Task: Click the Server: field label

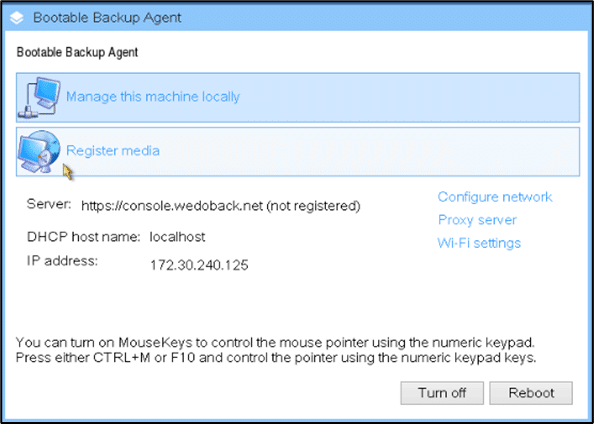Action: [x=49, y=205]
